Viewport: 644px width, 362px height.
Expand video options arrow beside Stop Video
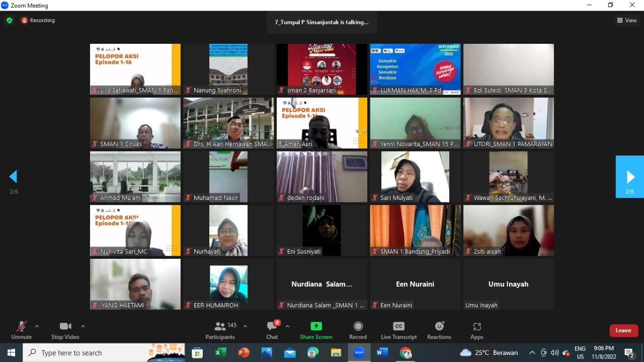tap(83, 326)
